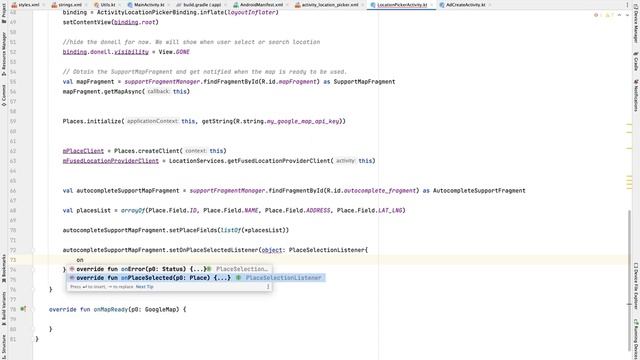Image resolution: width=640 pixels, height=360 pixels.
Task: Click Place.Field.LAT_LNG in the placesList array
Action: [x=369, y=211]
